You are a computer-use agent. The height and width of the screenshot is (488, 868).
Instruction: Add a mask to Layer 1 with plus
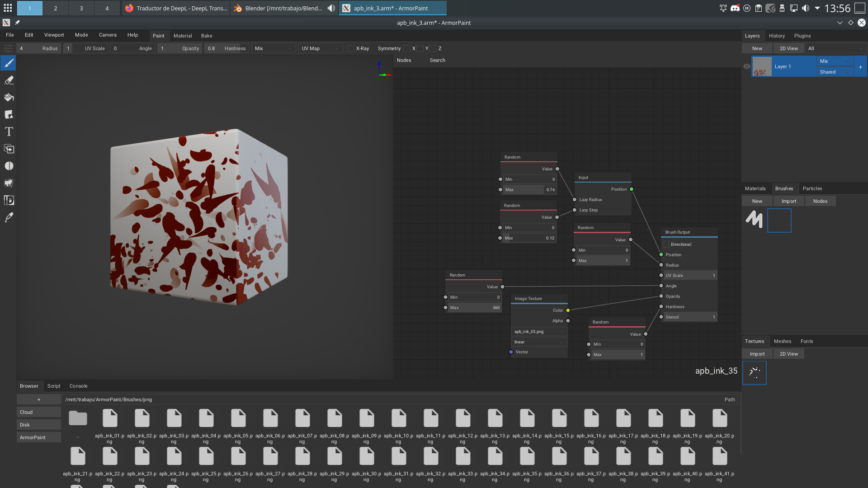(860, 67)
